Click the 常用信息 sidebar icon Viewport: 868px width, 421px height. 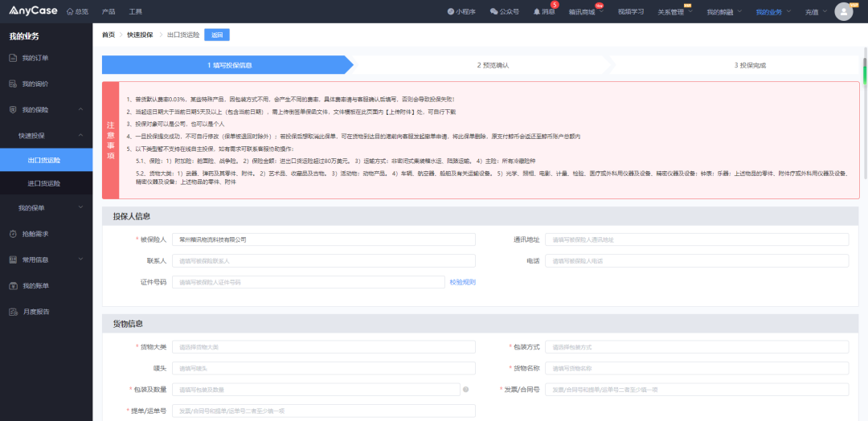(x=13, y=260)
